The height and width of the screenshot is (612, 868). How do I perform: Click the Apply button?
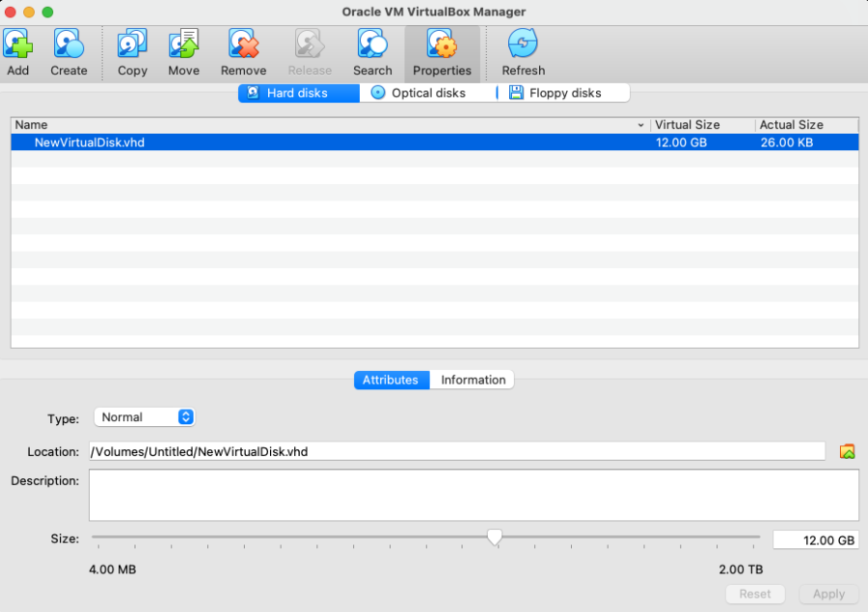pyautogui.click(x=828, y=594)
